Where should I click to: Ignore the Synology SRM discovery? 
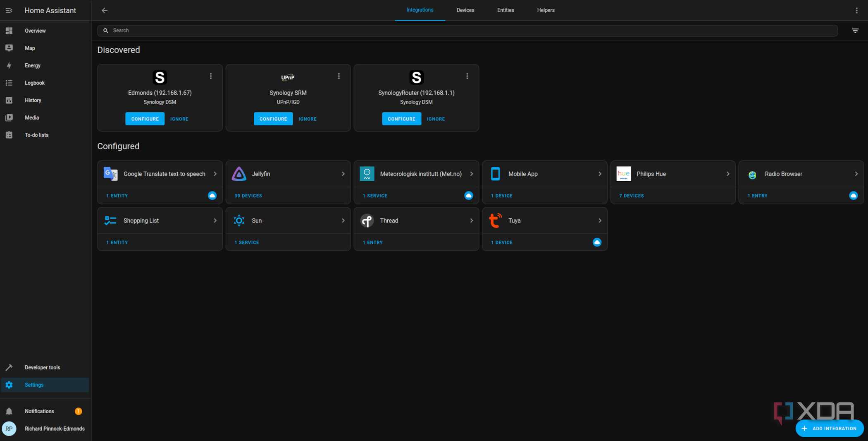pos(308,119)
